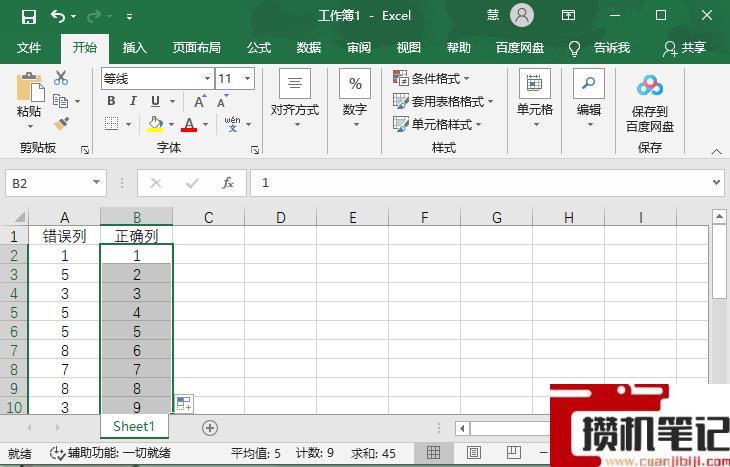This screenshot has height=467, width=730.
Task: Expand the formula bar chevron
Action: tap(716, 183)
